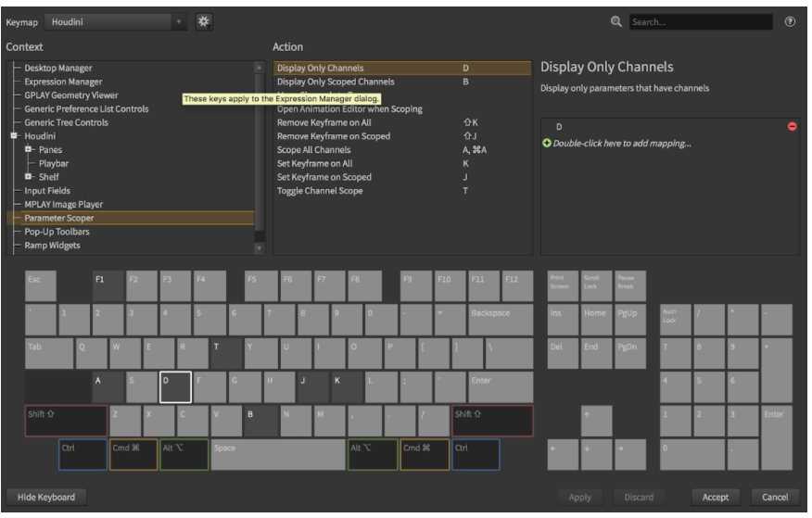Click the J key on virtual keyboard
This screenshot has width=812, height=518.
coord(312,386)
